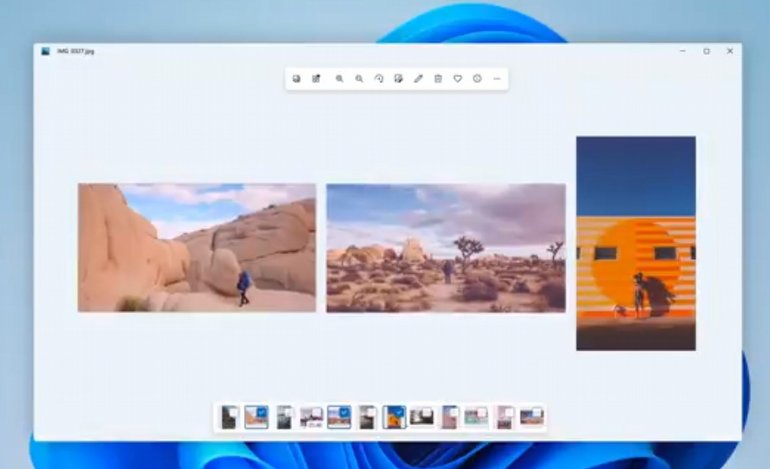Open the see more ellipsis menu
The image size is (770, 469).
click(x=497, y=79)
